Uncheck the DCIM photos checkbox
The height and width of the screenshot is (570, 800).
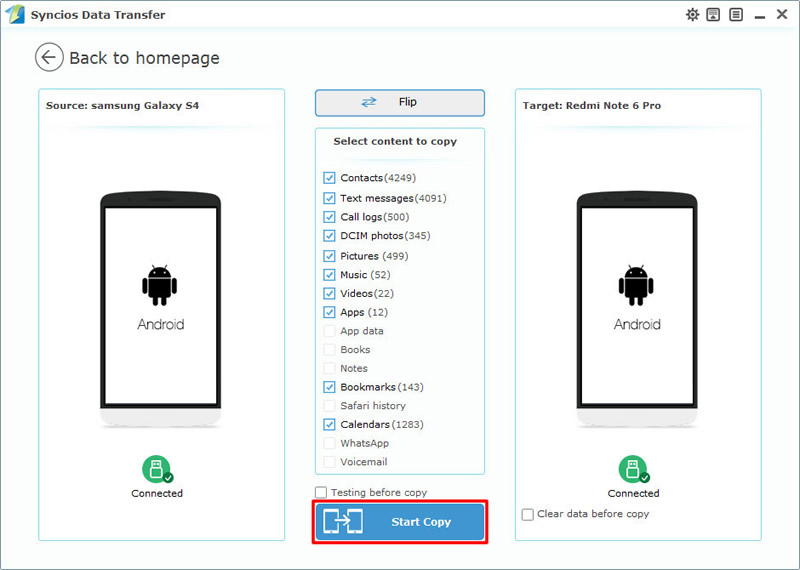[329, 236]
